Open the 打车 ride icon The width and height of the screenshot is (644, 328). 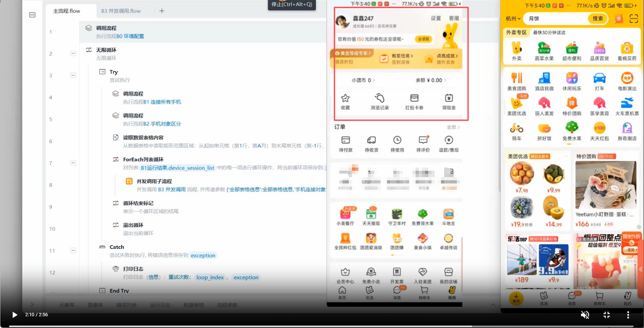coord(600,81)
